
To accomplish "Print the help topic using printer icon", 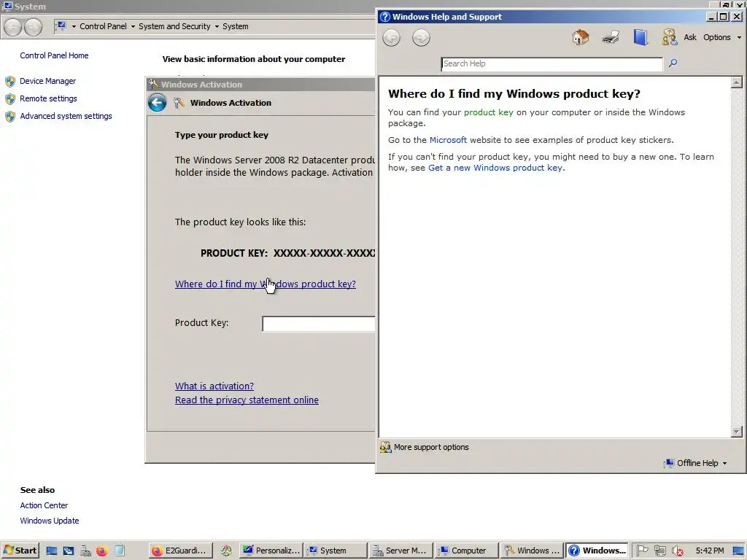I will [611, 37].
